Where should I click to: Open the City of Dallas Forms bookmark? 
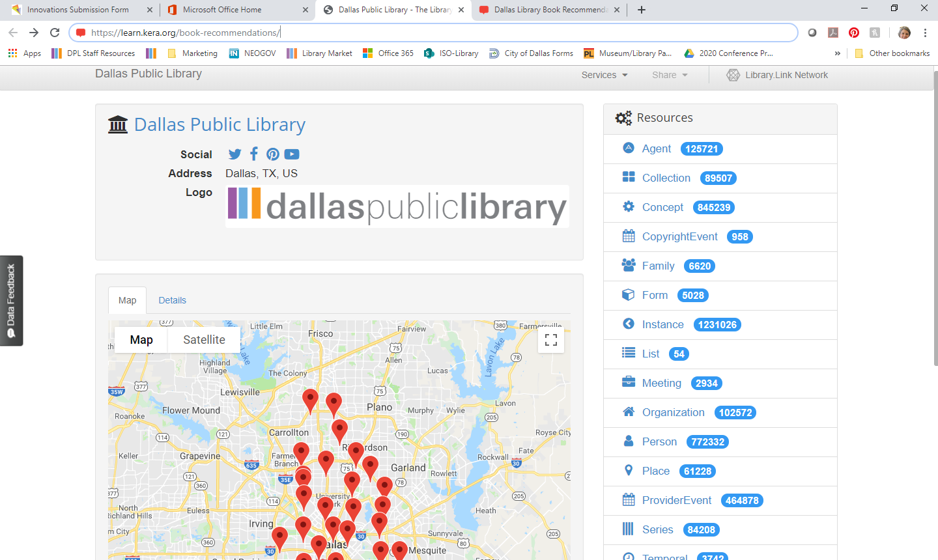click(531, 53)
